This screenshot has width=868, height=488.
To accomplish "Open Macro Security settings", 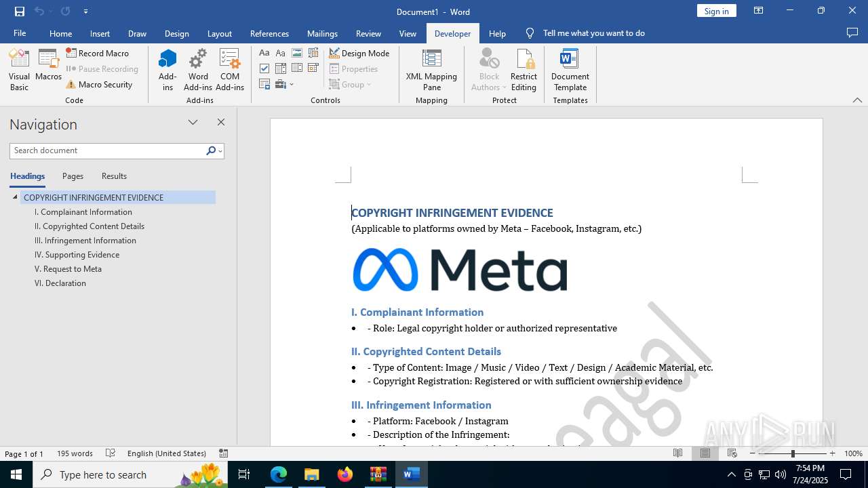I will click(x=99, y=85).
